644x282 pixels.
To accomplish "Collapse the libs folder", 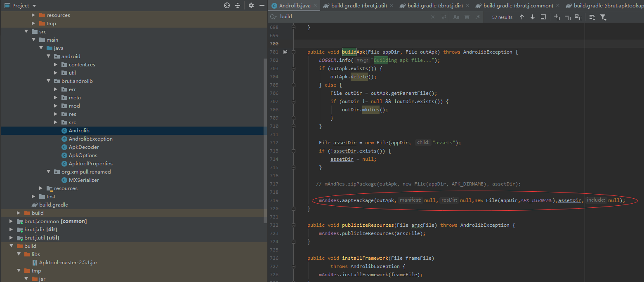I will pos(19,254).
